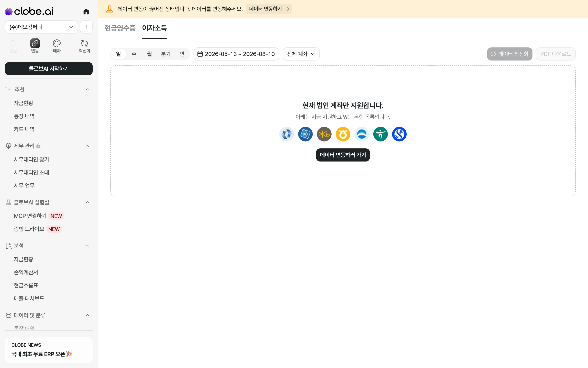The image size is (588, 368).
Task: Open the 전체 계좌 account dropdown
Action: coord(301,54)
